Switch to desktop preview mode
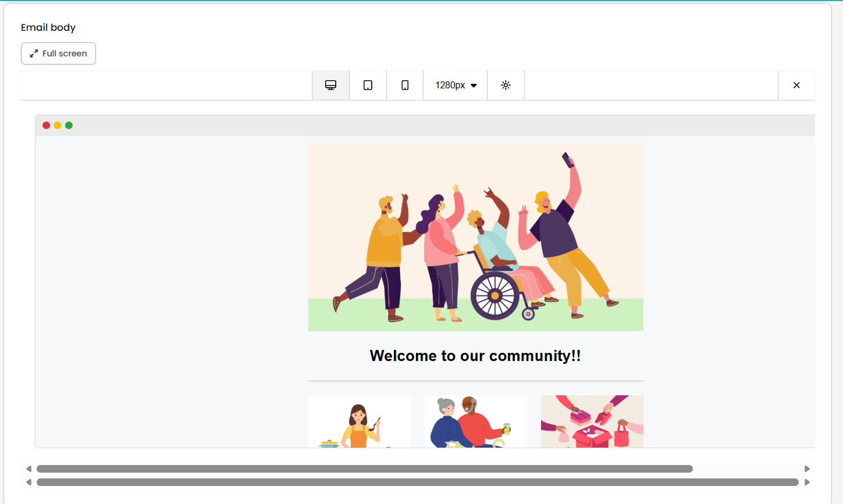Image resolution: width=843 pixels, height=504 pixels. (330, 85)
